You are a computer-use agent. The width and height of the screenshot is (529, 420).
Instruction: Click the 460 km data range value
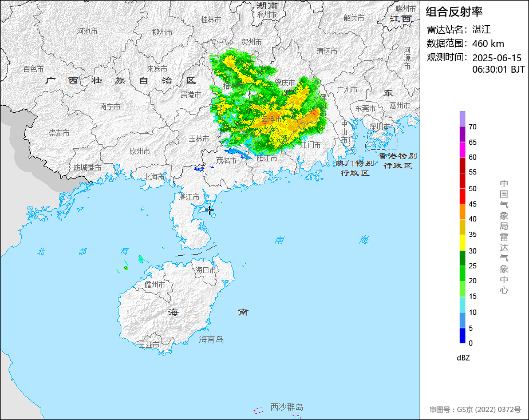488,44
